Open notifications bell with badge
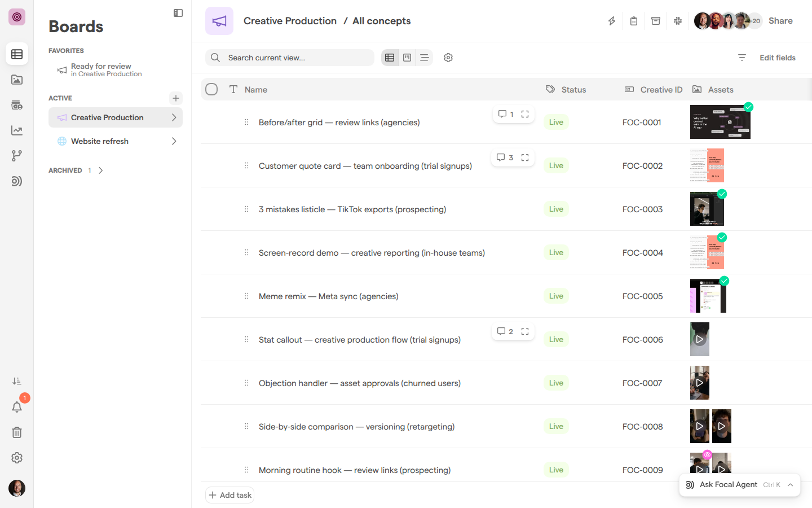 pyautogui.click(x=17, y=407)
